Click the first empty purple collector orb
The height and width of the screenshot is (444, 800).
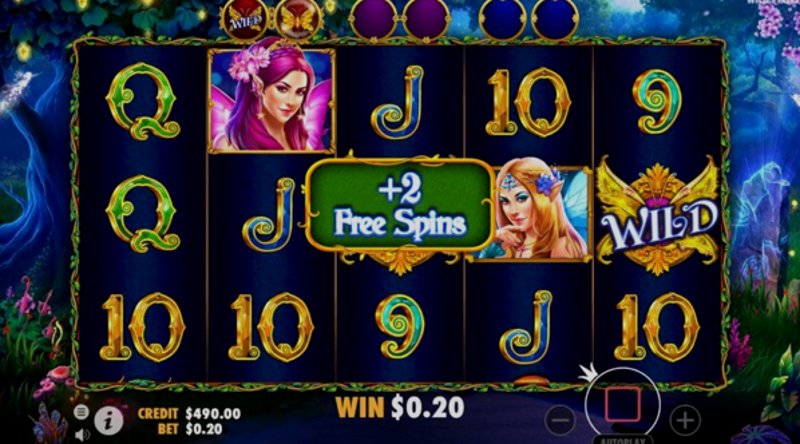374,19
